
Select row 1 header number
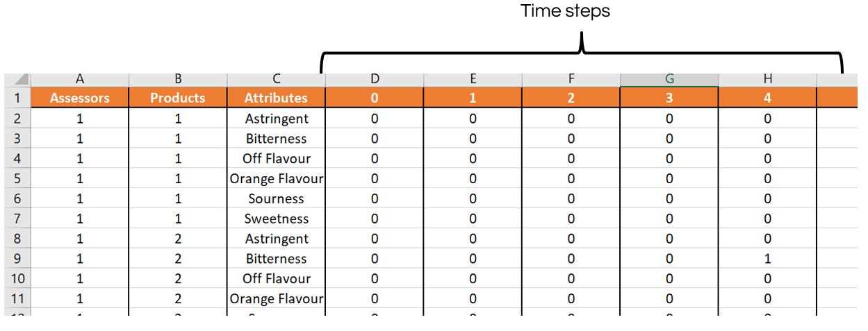point(17,98)
